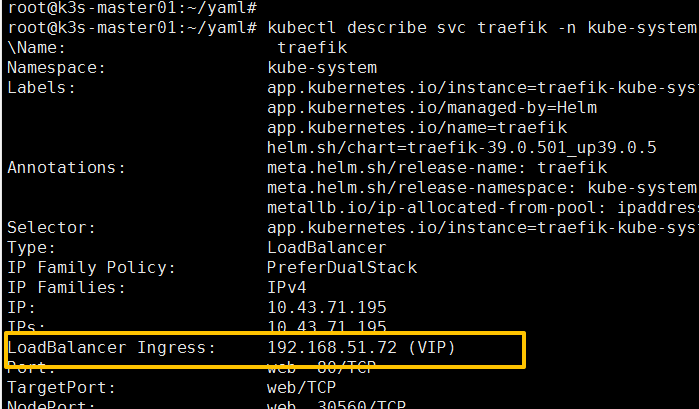Click the highlighted "LoadBalancer Ingress:" label

coord(111,348)
